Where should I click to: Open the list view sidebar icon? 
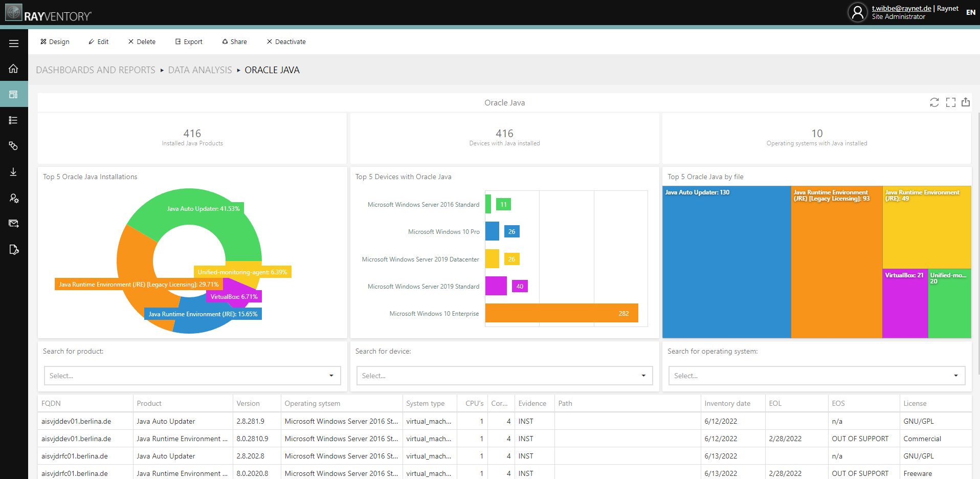pos(14,120)
